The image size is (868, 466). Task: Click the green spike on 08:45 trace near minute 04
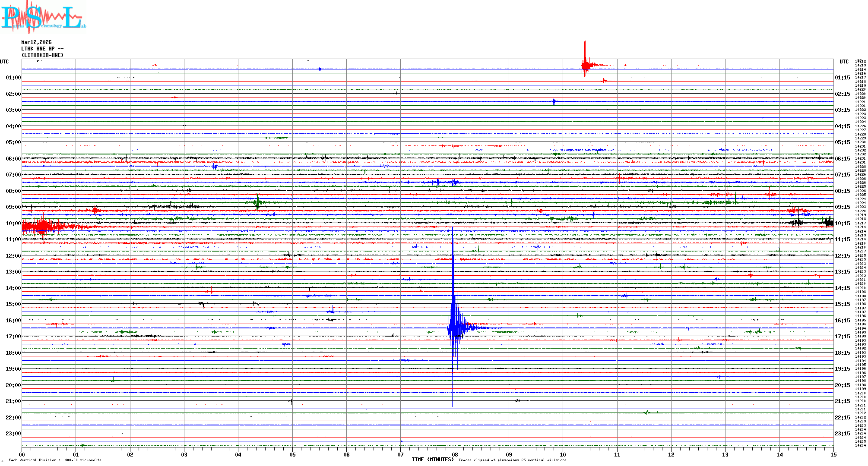click(257, 202)
